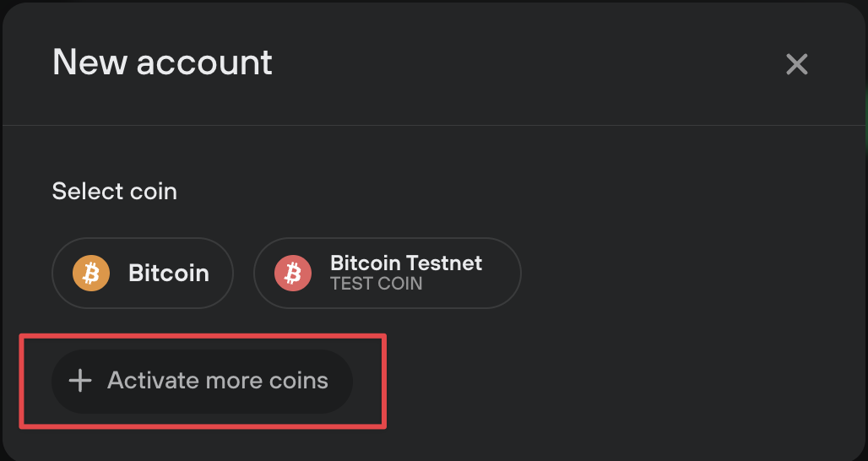Click the plus icon beside Activate more coins
The height and width of the screenshot is (461, 868).
pyautogui.click(x=80, y=381)
